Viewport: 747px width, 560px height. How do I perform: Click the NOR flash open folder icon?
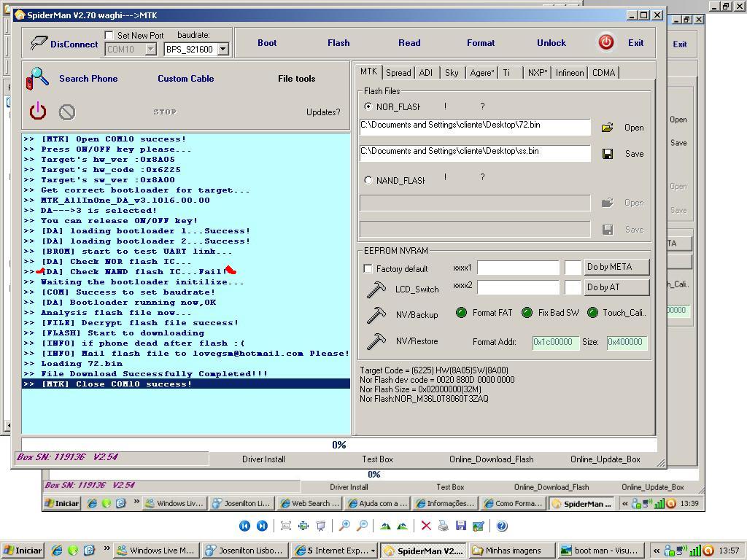607,128
